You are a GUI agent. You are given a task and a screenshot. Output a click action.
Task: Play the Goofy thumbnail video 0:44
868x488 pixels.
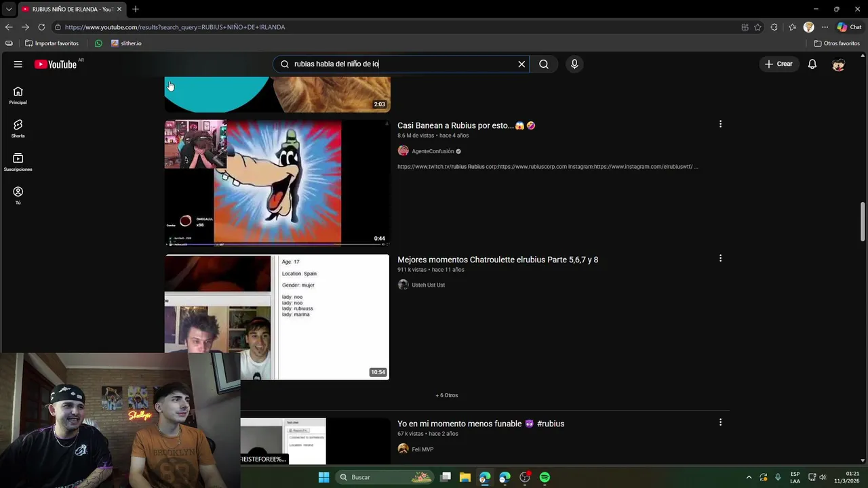tap(277, 182)
